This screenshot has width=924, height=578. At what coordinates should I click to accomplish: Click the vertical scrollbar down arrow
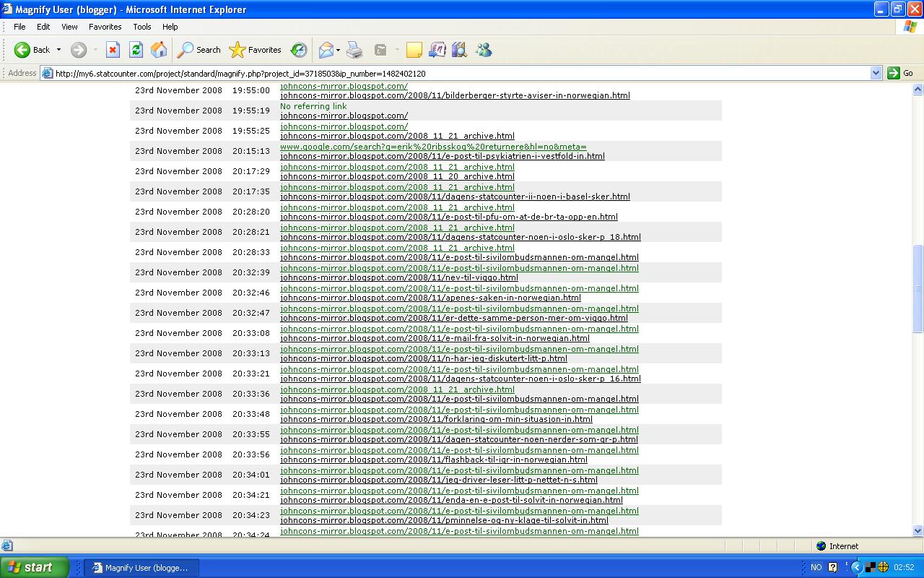[918, 530]
